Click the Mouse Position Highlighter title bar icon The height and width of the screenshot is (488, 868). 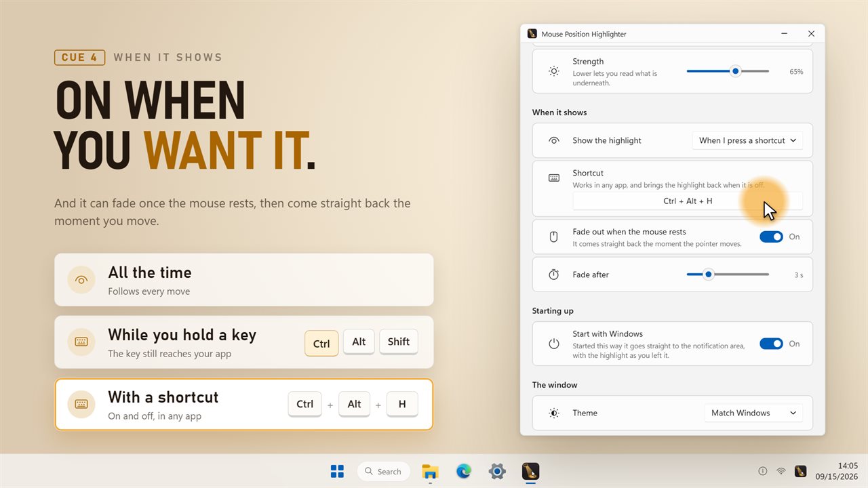click(x=532, y=34)
